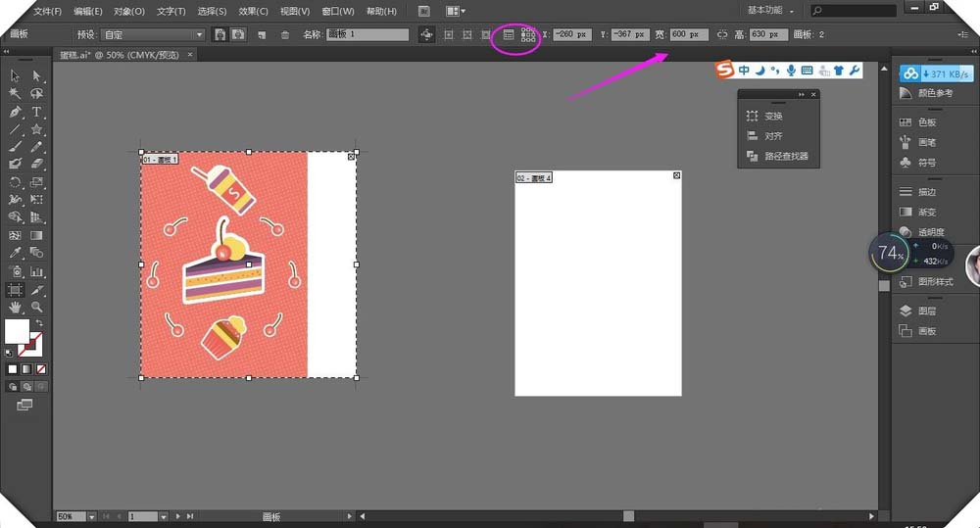
Task: Select the Magic Wand tool
Action: click(x=15, y=94)
